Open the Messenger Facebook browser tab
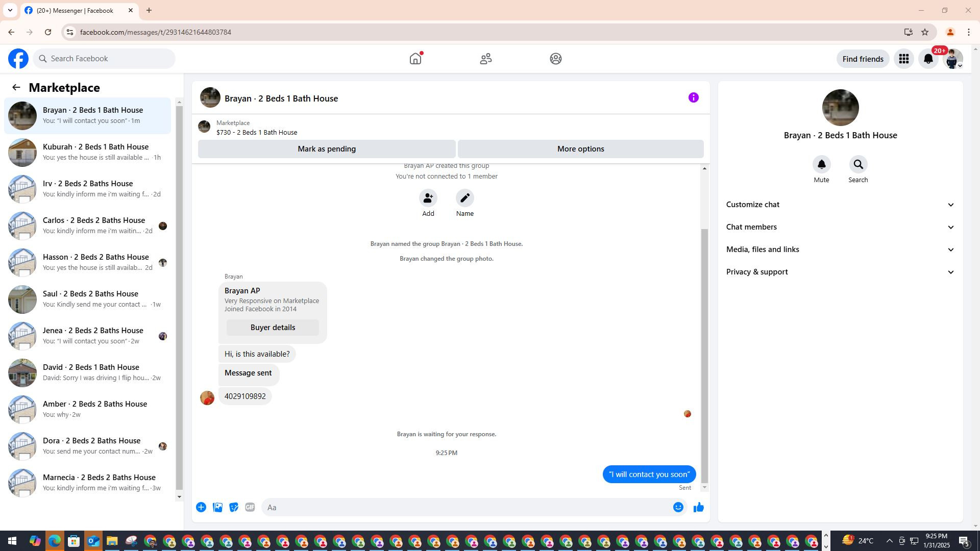 tap(79, 11)
